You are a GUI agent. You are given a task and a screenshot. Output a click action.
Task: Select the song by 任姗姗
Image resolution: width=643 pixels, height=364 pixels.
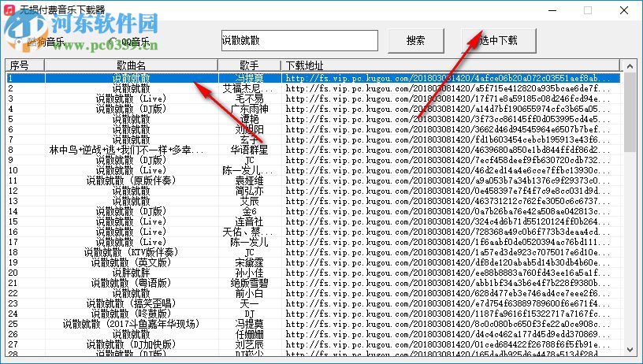click(x=313, y=334)
